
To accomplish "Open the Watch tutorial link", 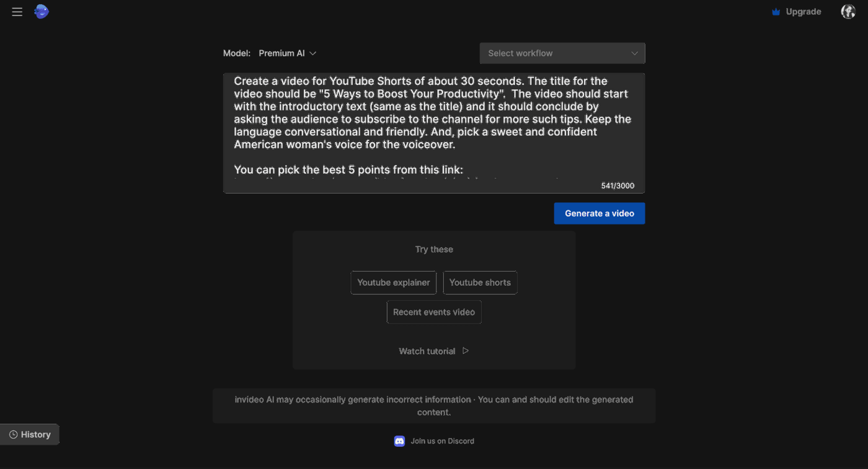I will pos(433,351).
